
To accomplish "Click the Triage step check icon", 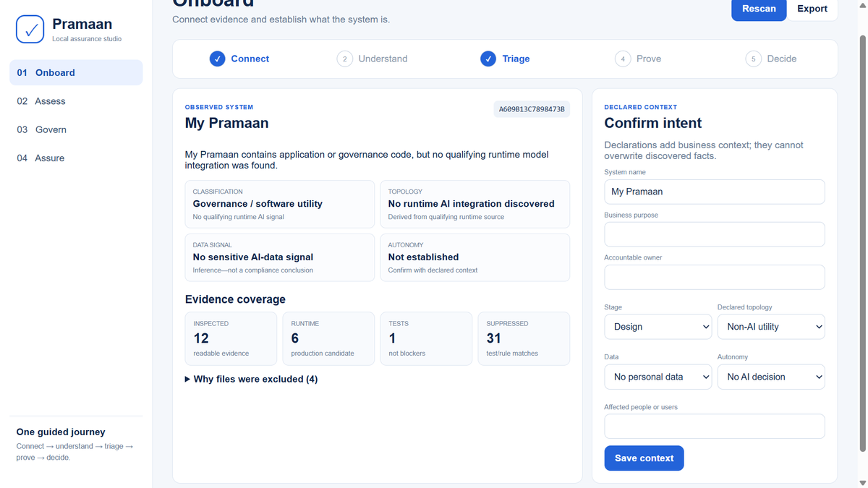I will [x=488, y=59].
